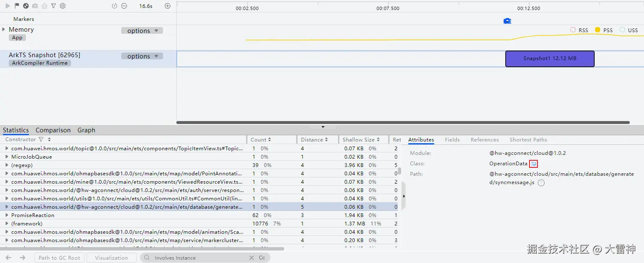Switch to the Graph tab
Image resolution: width=644 pixels, height=263 pixels.
pyautogui.click(x=87, y=130)
